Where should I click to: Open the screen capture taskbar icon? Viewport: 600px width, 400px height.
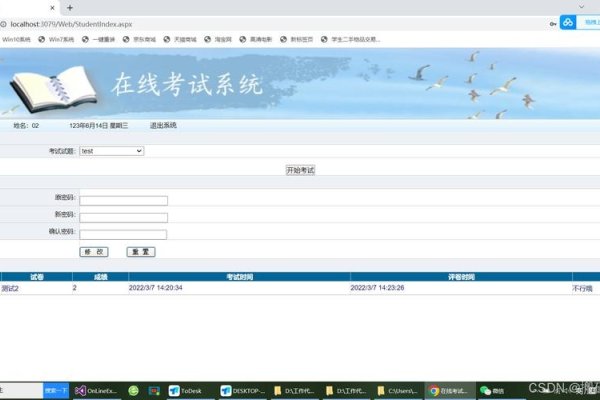[x=154, y=391]
